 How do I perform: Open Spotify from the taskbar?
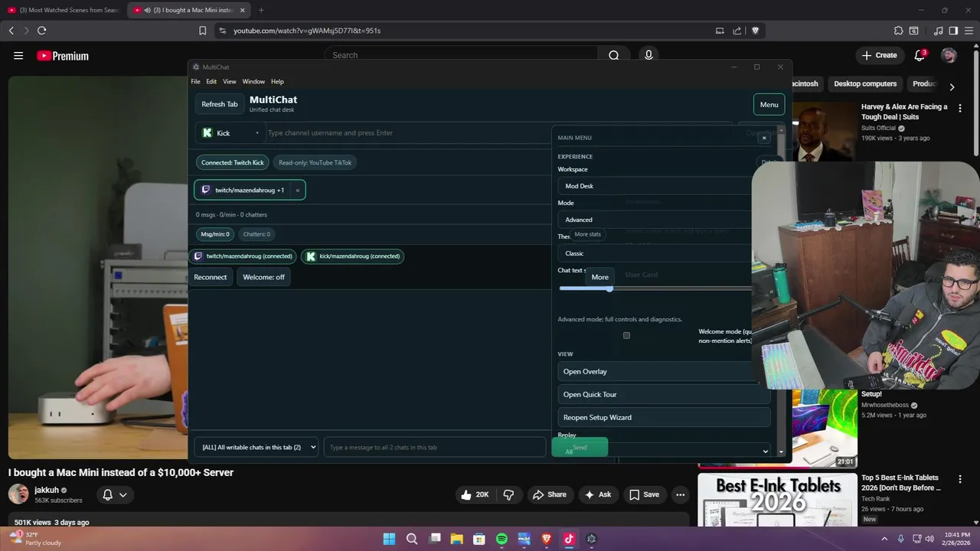501,539
